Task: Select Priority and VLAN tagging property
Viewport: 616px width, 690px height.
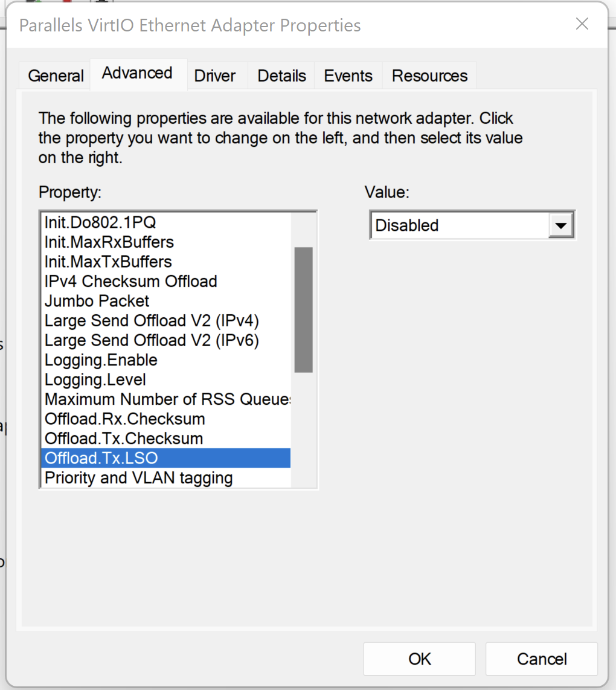Action: pos(138,478)
